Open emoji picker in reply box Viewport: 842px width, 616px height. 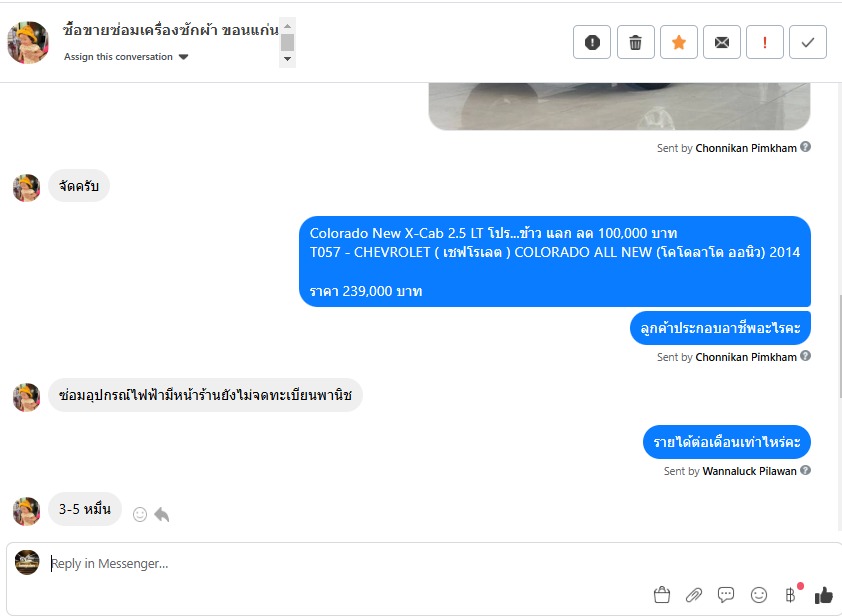(x=758, y=595)
